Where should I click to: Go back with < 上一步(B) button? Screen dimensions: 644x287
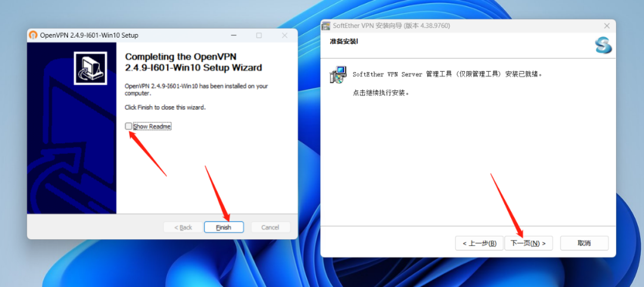[479, 243]
